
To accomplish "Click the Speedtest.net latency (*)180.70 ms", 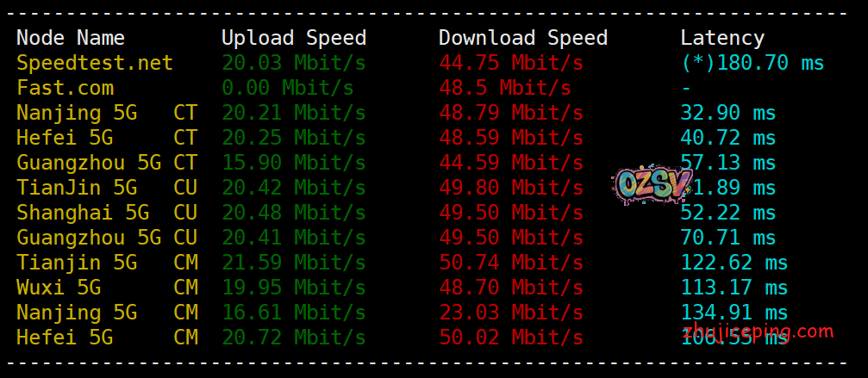I will [752, 63].
